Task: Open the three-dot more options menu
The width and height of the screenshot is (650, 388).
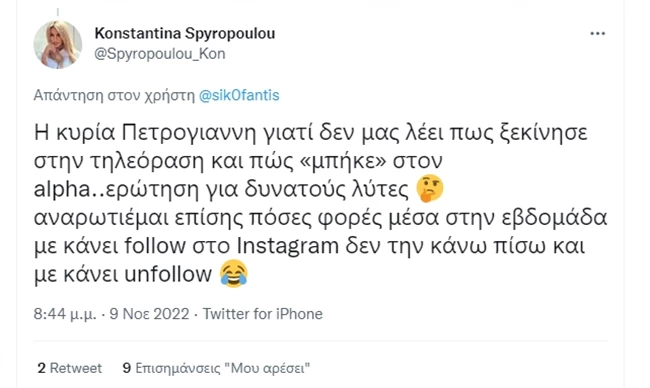Action: coord(597,34)
